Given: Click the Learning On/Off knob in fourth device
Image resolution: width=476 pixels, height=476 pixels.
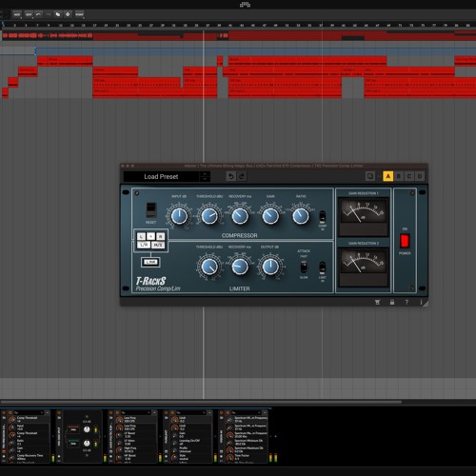Looking at the screenshot, I should 174,443.
